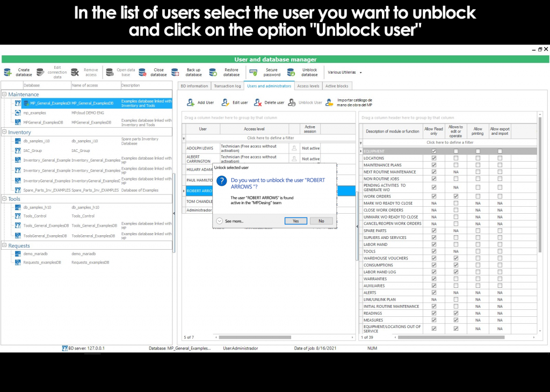Viewport: 550px width, 392px height.
Task: Switch to the Transaction log tab
Action: pyautogui.click(x=227, y=86)
